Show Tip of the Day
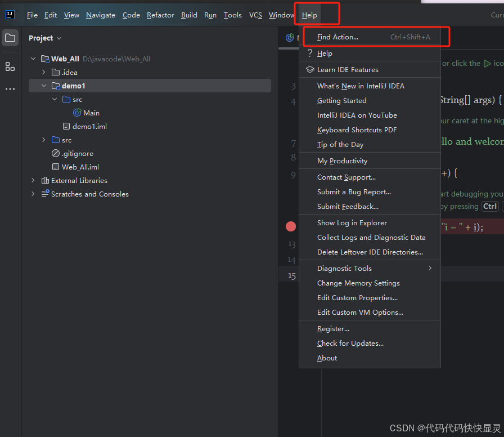 [x=370, y=145]
